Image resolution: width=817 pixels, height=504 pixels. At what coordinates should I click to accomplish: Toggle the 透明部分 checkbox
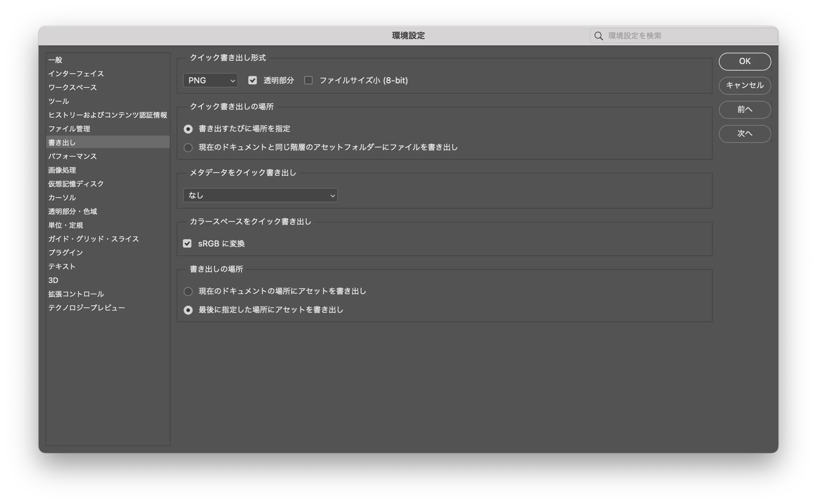click(252, 81)
